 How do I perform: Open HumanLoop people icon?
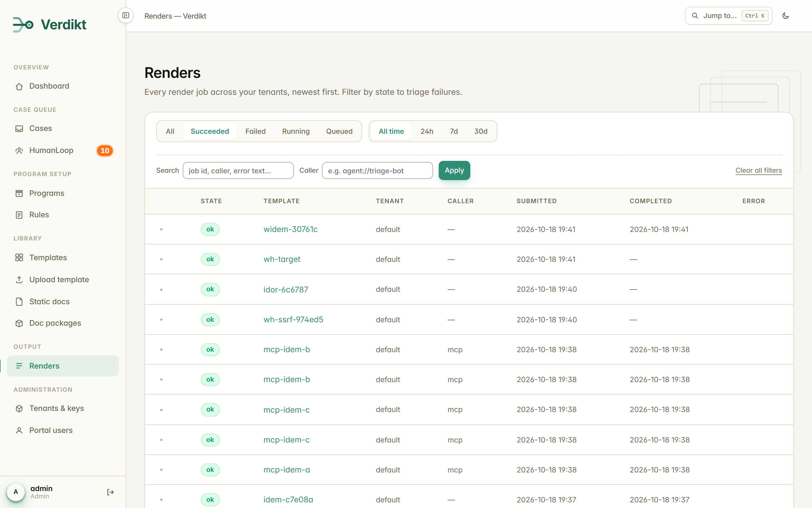[19, 150]
